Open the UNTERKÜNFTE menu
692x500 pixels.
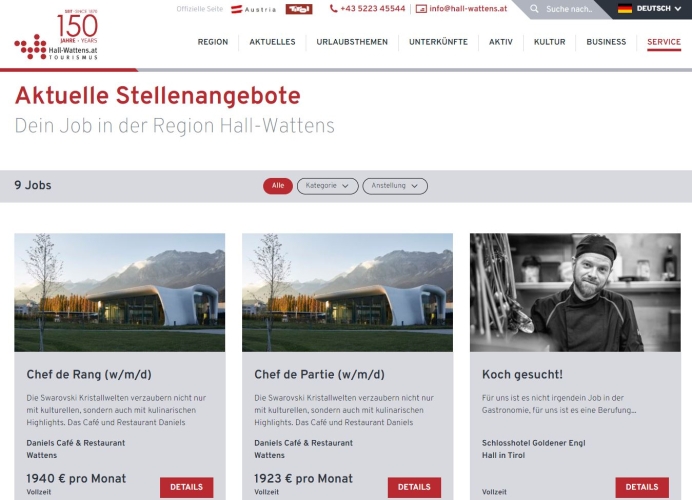click(438, 42)
